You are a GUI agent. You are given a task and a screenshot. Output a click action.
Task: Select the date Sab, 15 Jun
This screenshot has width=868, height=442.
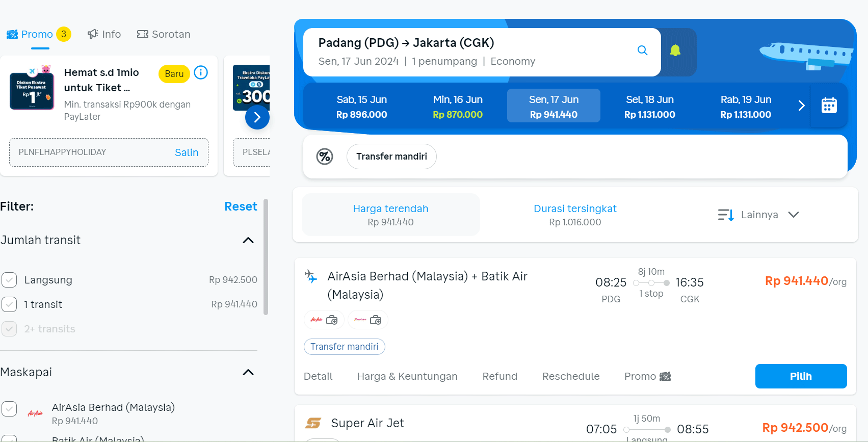tap(362, 106)
